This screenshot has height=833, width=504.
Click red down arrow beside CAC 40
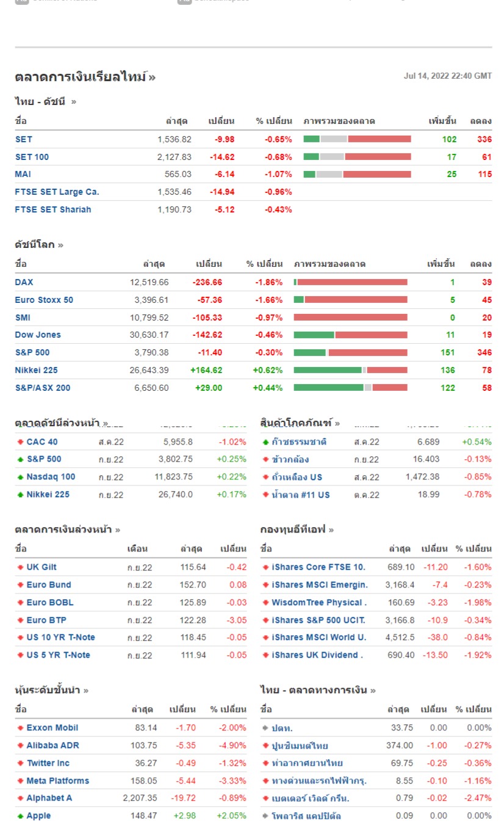pyautogui.click(x=20, y=442)
